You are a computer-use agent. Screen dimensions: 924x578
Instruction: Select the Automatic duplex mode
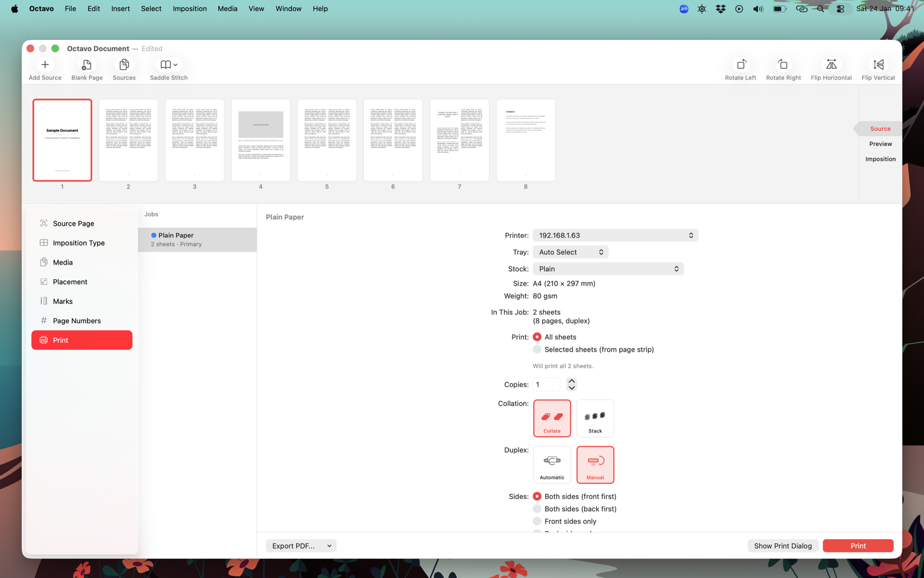[x=552, y=464]
